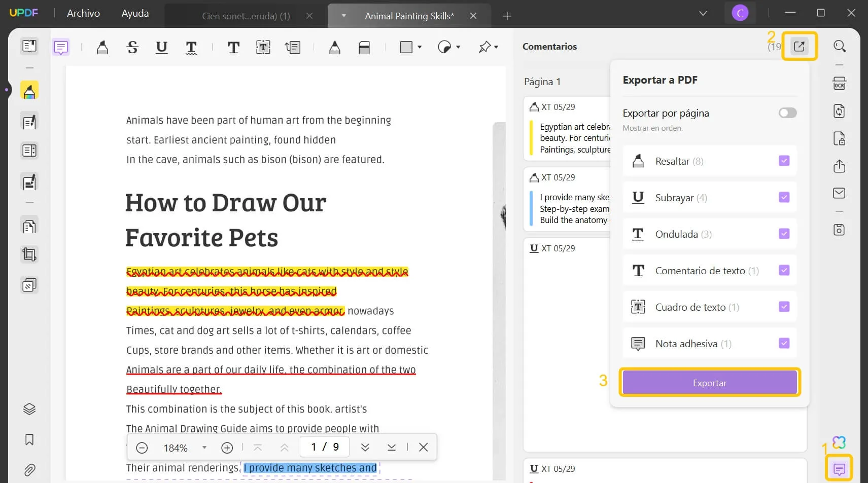
Task: Open organize pages tool in left sidebar
Action: (29, 226)
